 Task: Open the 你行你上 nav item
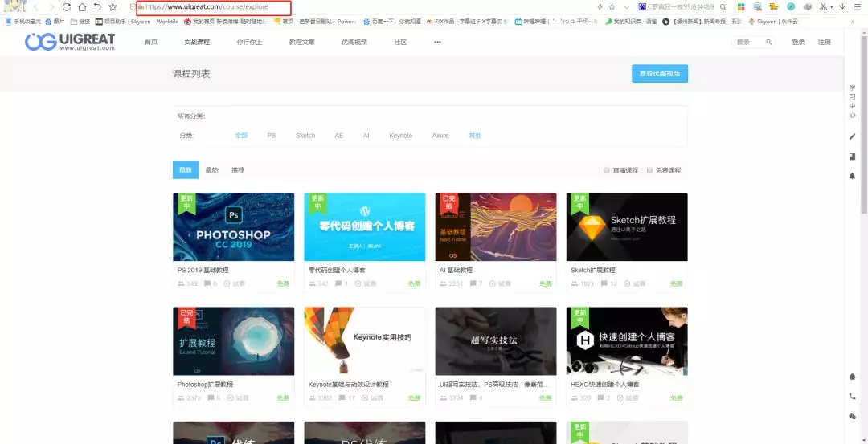(249, 42)
